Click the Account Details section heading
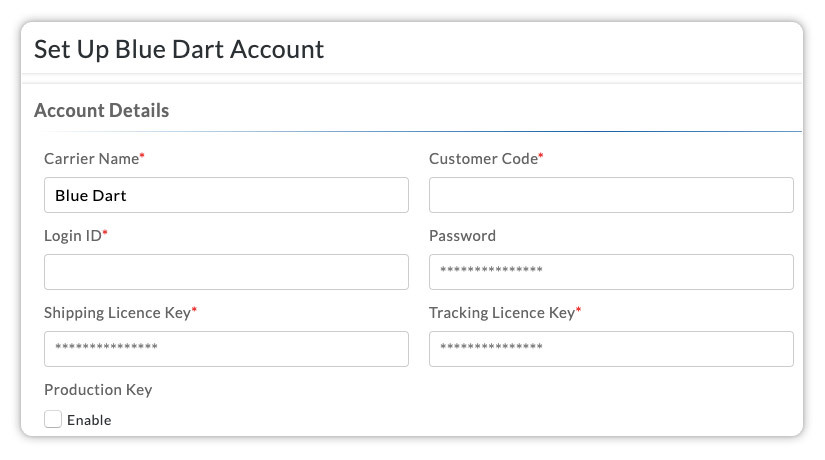Image resolution: width=825 pixels, height=460 pixels. point(102,111)
